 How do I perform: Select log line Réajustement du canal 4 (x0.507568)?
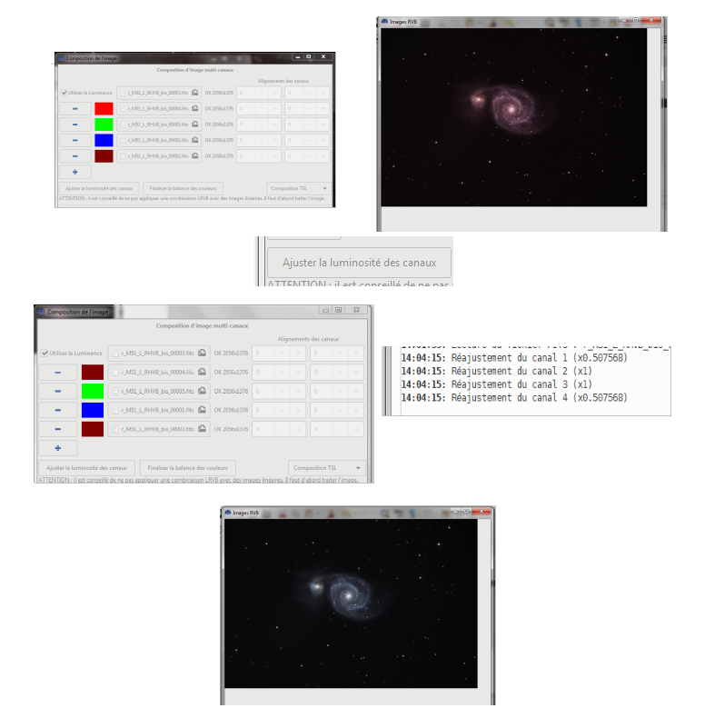pyautogui.click(x=514, y=398)
